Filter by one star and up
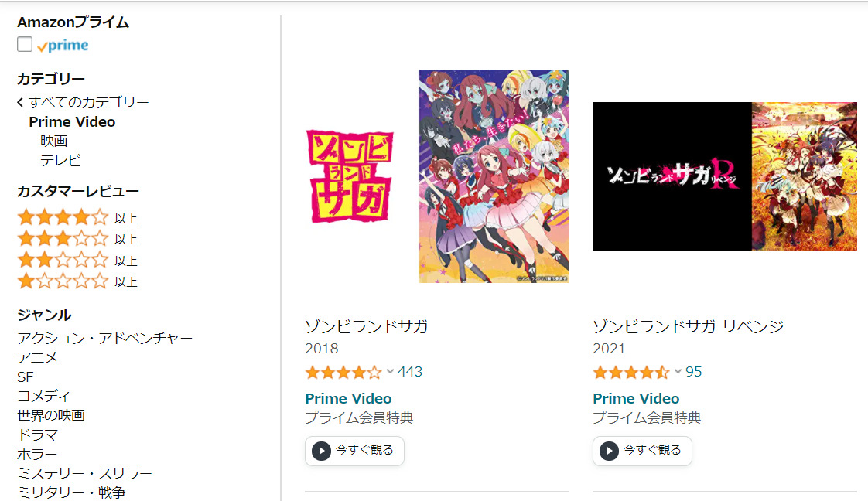The width and height of the screenshot is (868, 501). (x=77, y=281)
